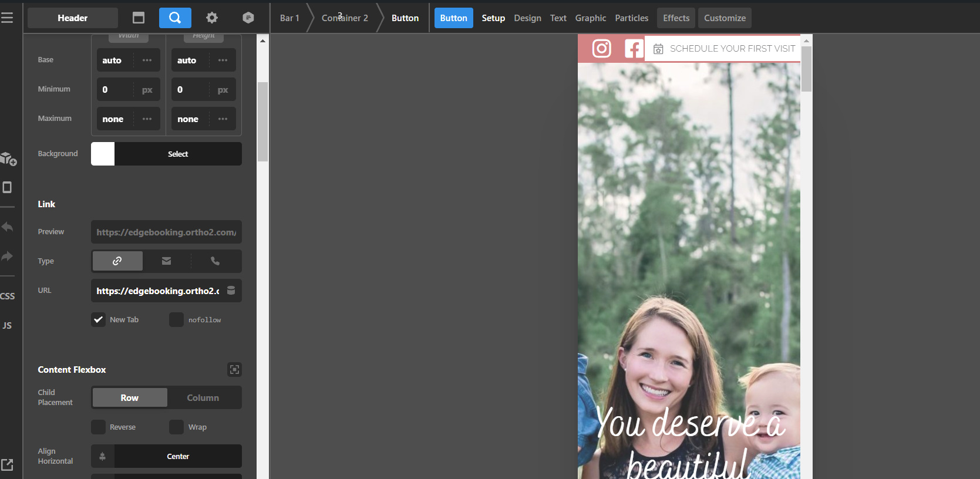Select Column child placement

203,398
